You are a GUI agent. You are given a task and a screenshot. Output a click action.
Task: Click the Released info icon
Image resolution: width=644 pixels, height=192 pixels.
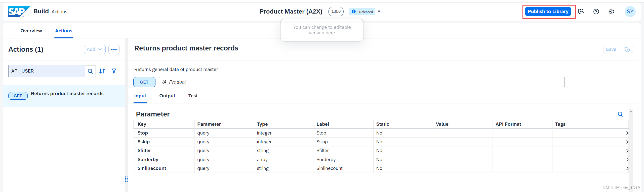(354, 12)
